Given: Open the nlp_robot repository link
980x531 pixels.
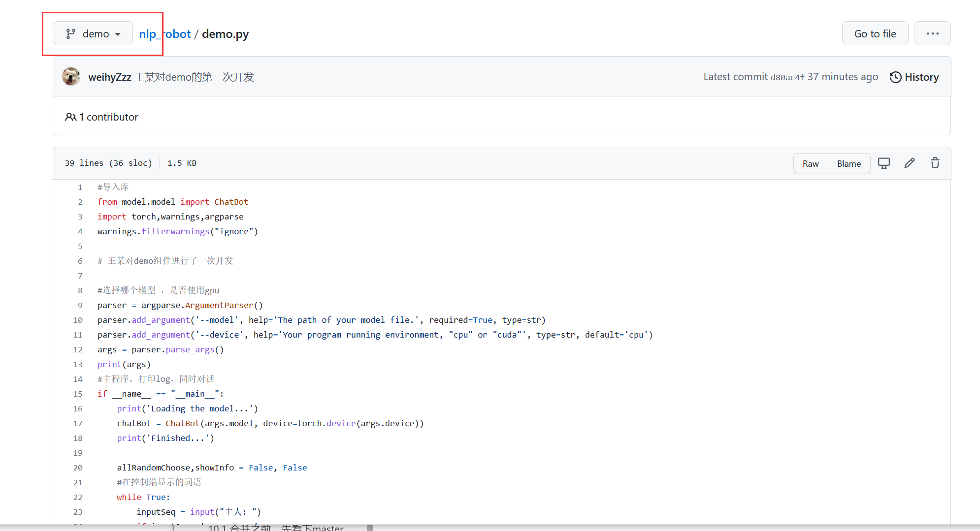Looking at the screenshot, I should click(164, 34).
